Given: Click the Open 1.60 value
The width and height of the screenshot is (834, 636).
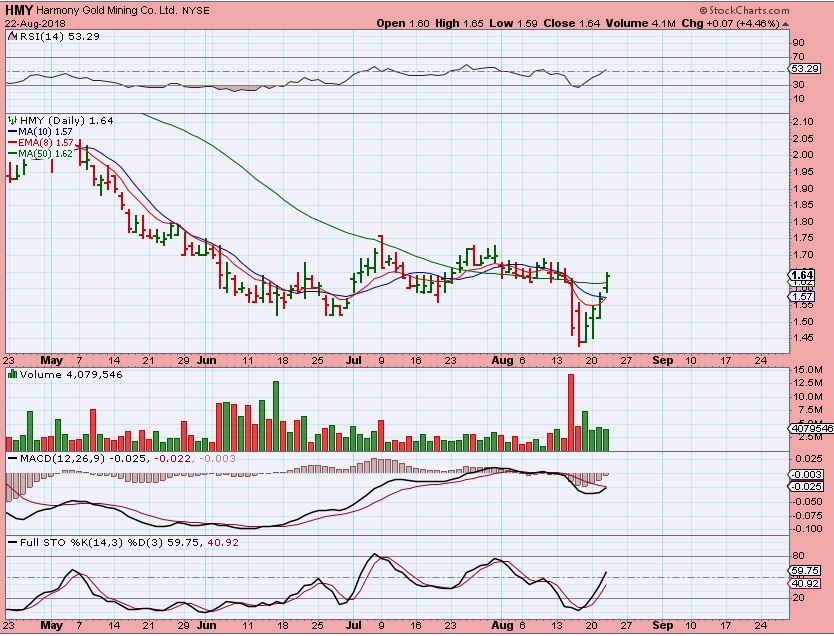Looking at the screenshot, I should [x=403, y=23].
